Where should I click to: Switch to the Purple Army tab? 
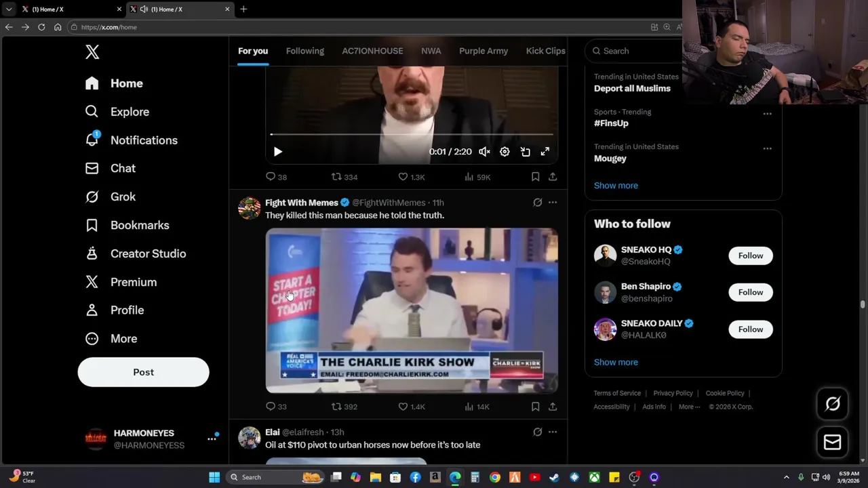pos(484,51)
